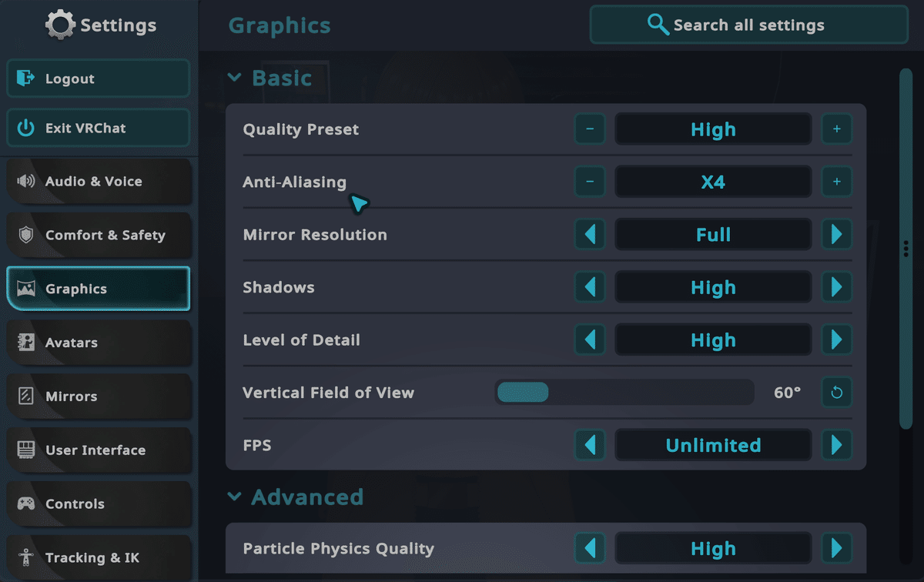The width and height of the screenshot is (924, 582).
Task: Click the Controls gamepad icon
Action: click(x=25, y=504)
